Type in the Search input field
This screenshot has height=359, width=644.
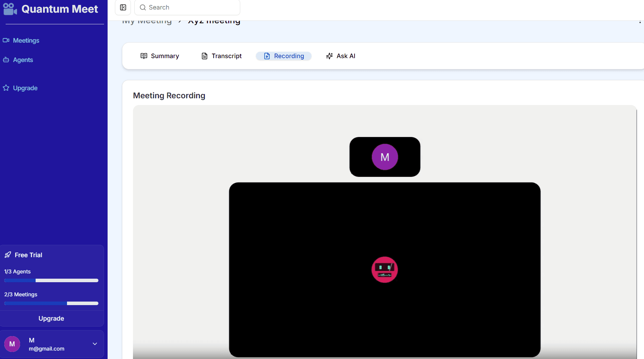point(190,7)
